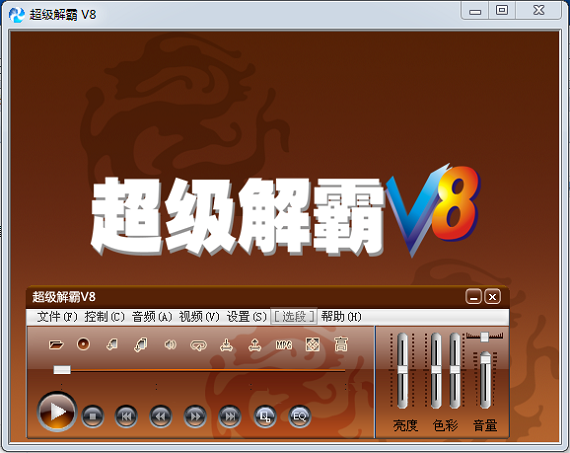Minimize the 超级解霸V8 control panel

[x=473, y=297]
